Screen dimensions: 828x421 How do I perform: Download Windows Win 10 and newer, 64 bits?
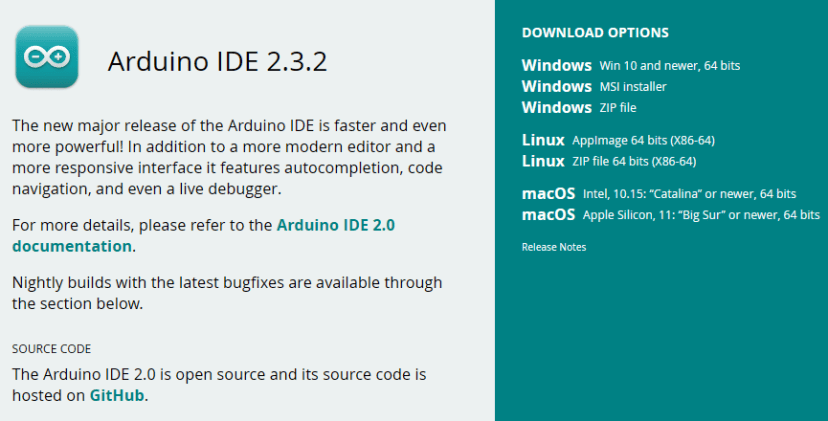click(x=631, y=66)
